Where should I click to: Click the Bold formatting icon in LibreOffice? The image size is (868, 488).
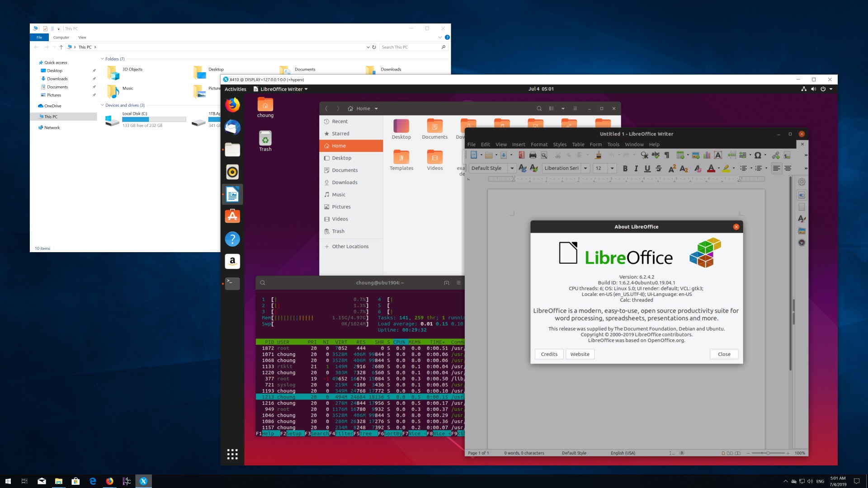click(624, 168)
